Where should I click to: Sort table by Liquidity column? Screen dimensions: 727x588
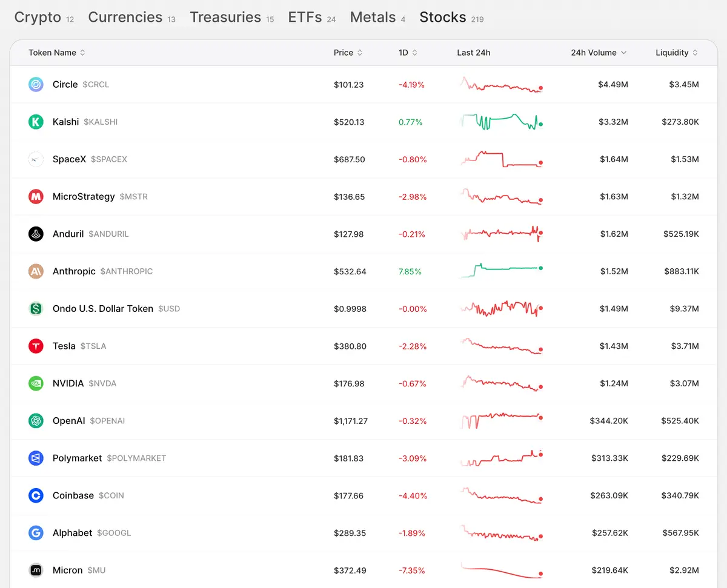tap(676, 53)
